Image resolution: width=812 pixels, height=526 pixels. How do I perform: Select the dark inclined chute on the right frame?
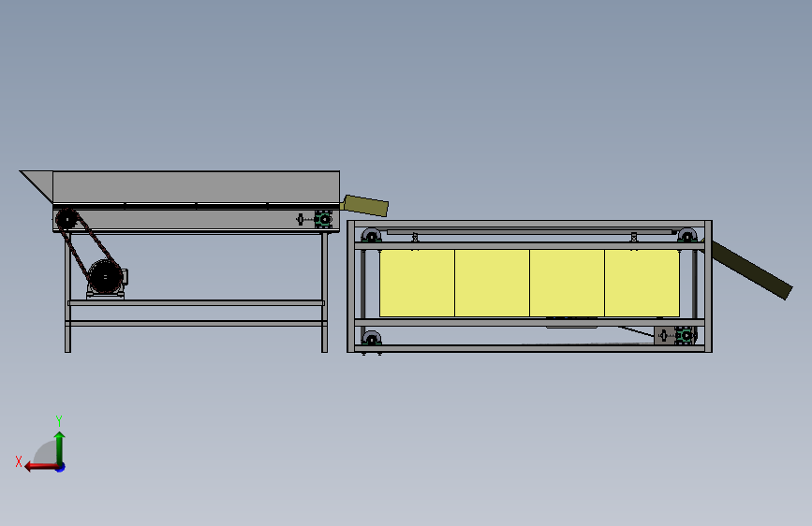click(749, 270)
